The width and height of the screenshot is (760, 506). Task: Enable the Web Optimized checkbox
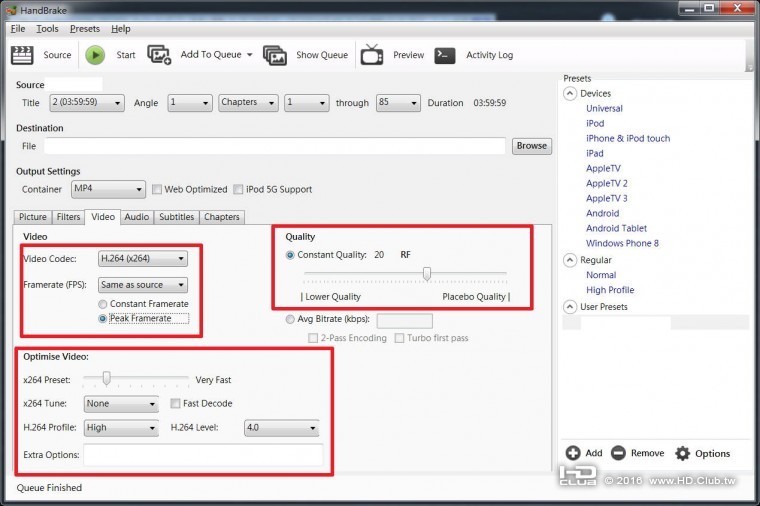click(x=157, y=190)
